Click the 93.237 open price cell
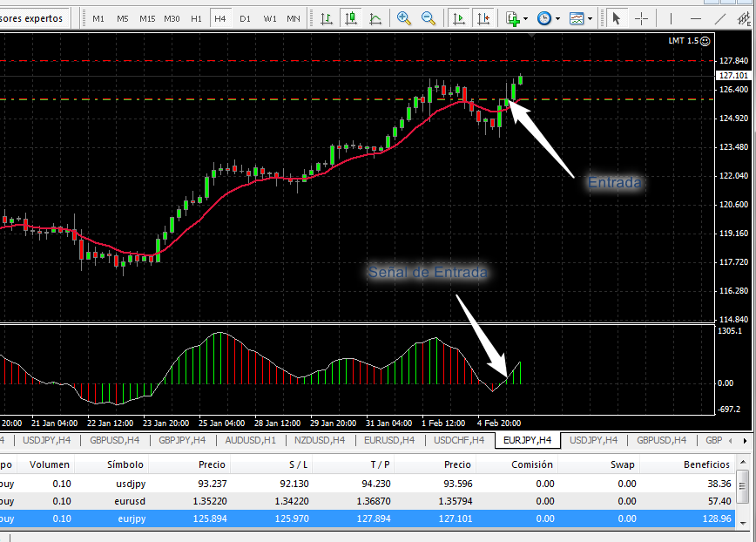The height and width of the screenshot is (542, 756). pos(213,484)
